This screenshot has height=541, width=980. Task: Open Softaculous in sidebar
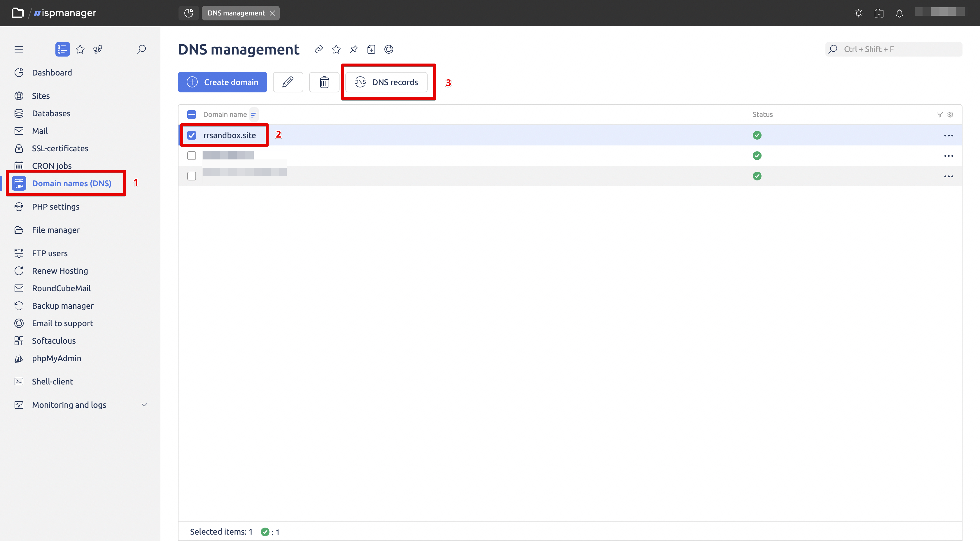[54, 341]
